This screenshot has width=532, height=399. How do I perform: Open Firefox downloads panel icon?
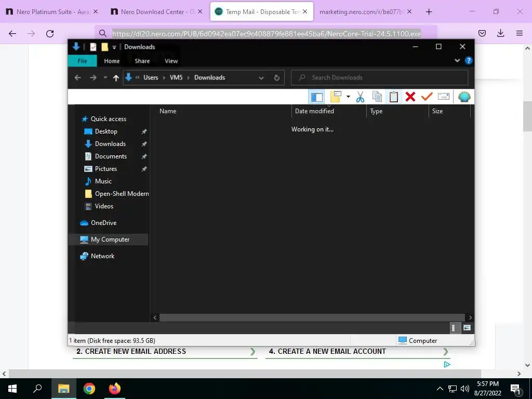click(x=500, y=33)
